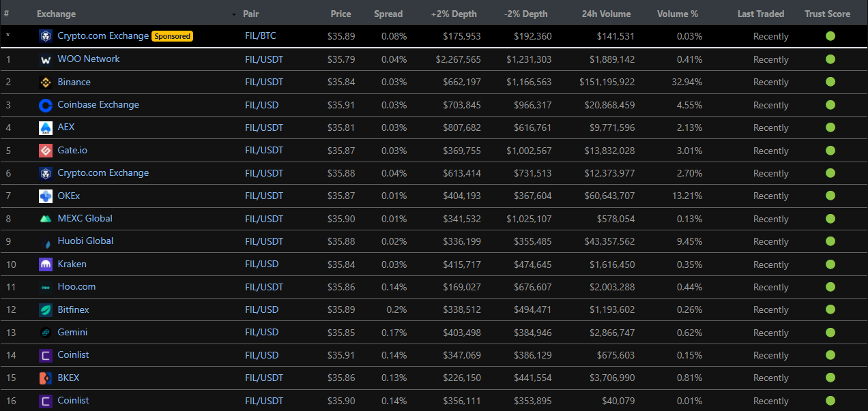Screen dimensions: 868x411
Task: Click the Coinbase Exchange logo icon
Action: point(46,105)
